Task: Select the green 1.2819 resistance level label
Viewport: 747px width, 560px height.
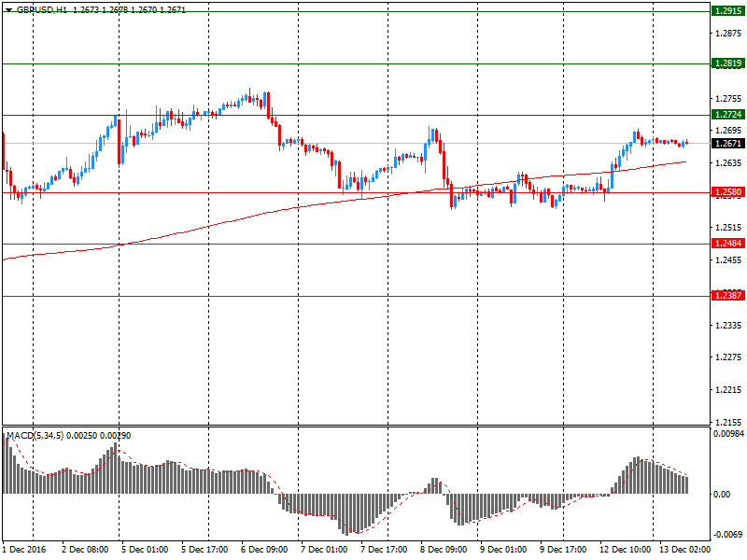Action: (728, 63)
